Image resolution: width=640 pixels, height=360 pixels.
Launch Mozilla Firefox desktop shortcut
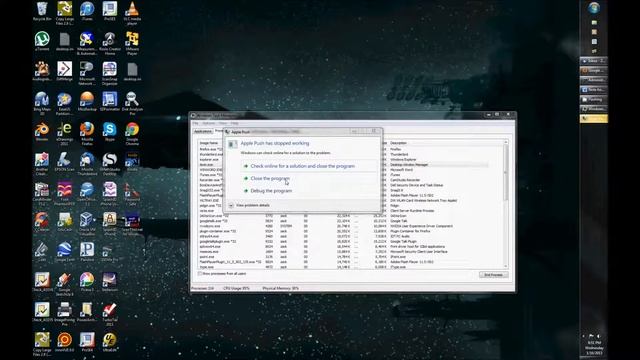(x=87, y=133)
